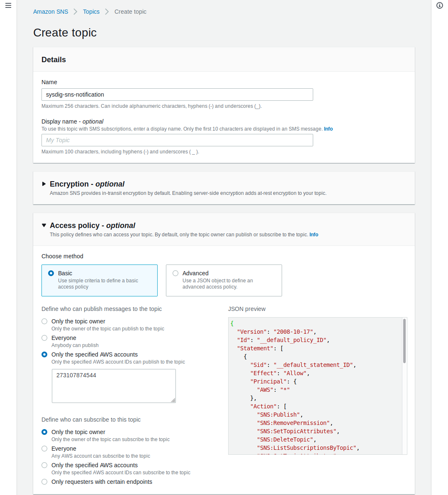This screenshot has width=448, height=495.
Task: Click the JSON preview scrollbar
Action: coord(404,341)
